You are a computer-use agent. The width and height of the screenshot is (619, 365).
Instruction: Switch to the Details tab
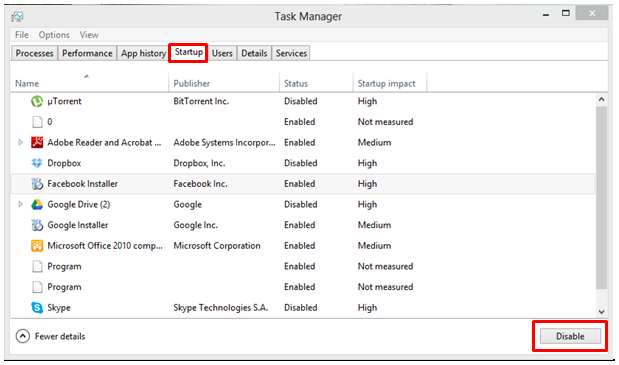pos(254,53)
